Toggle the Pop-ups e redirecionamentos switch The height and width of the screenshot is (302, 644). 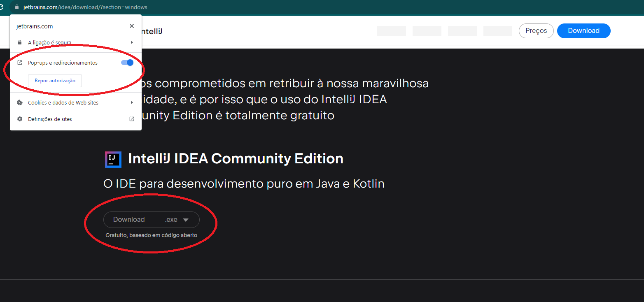(x=127, y=63)
